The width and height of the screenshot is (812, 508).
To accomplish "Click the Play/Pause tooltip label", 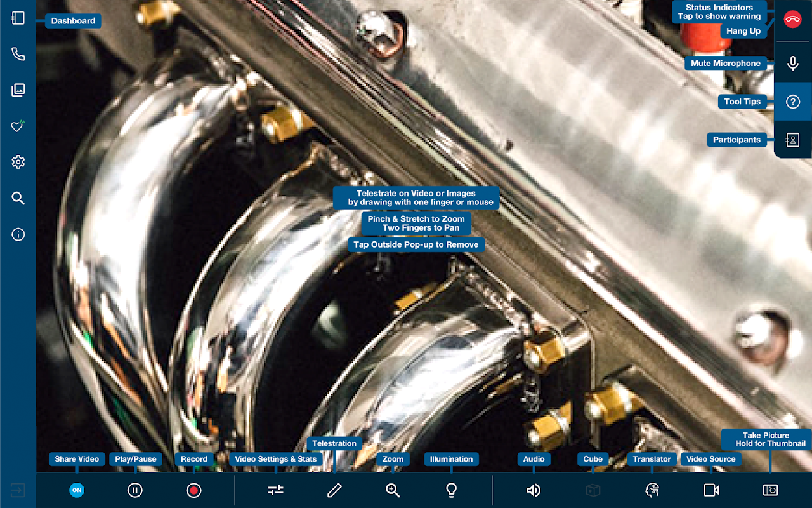I will [x=135, y=459].
